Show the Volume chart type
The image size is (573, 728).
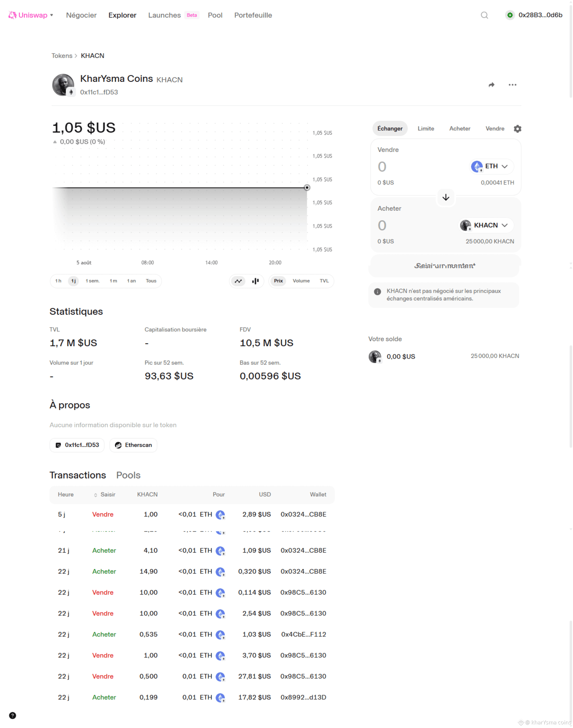click(x=301, y=281)
